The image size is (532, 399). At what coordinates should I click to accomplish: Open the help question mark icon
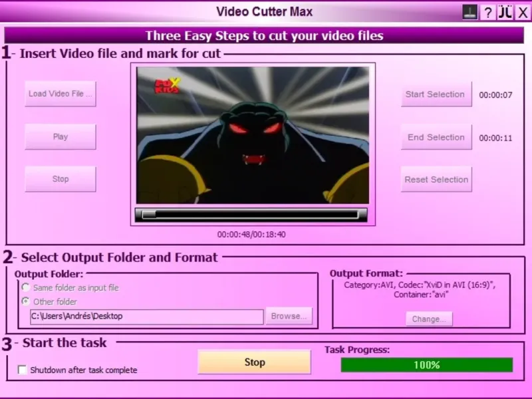click(488, 13)
